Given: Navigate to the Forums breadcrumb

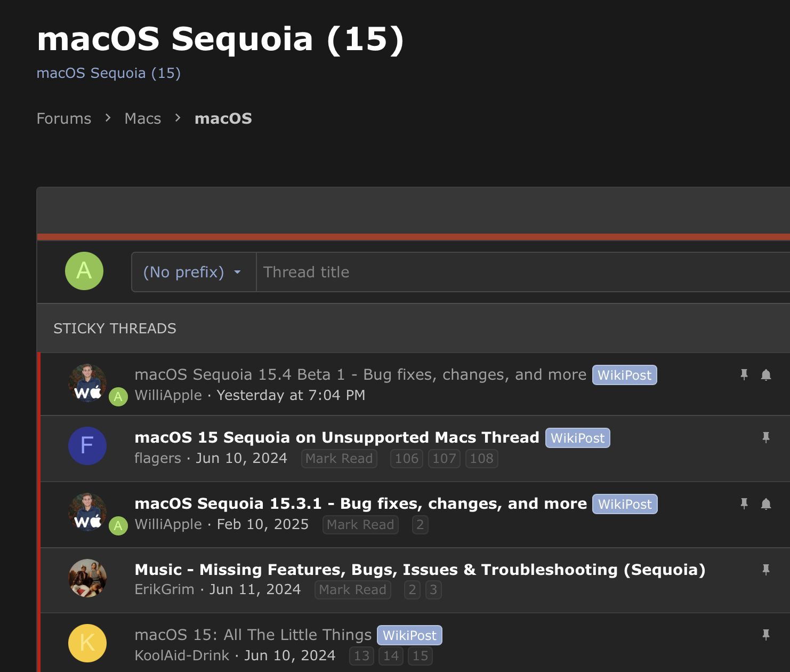Looking at the screenshot, I should (63, 118).
